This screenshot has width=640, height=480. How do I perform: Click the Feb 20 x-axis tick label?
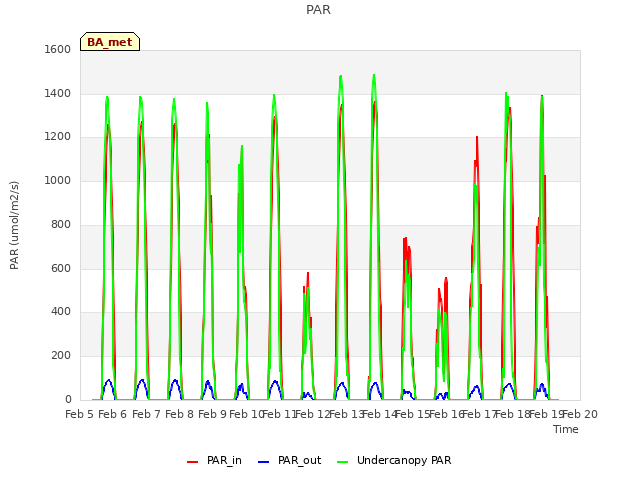tap(580, 414)
